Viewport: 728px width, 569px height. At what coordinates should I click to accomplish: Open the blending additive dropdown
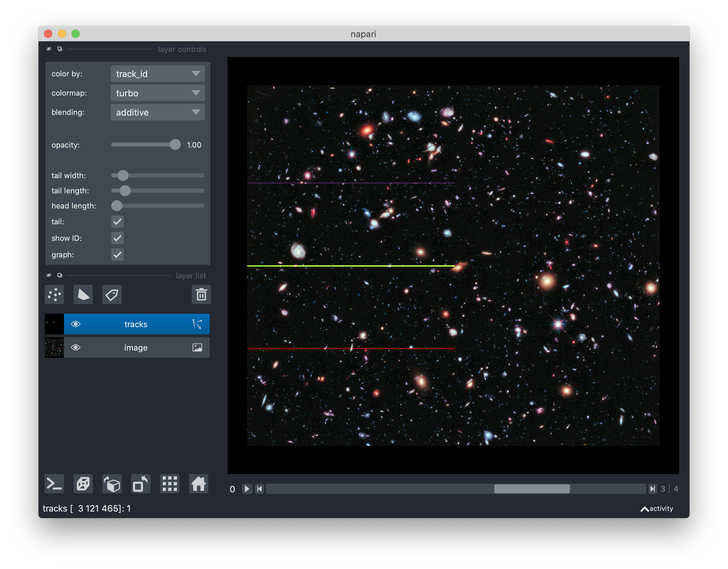(x=158, y=112)
